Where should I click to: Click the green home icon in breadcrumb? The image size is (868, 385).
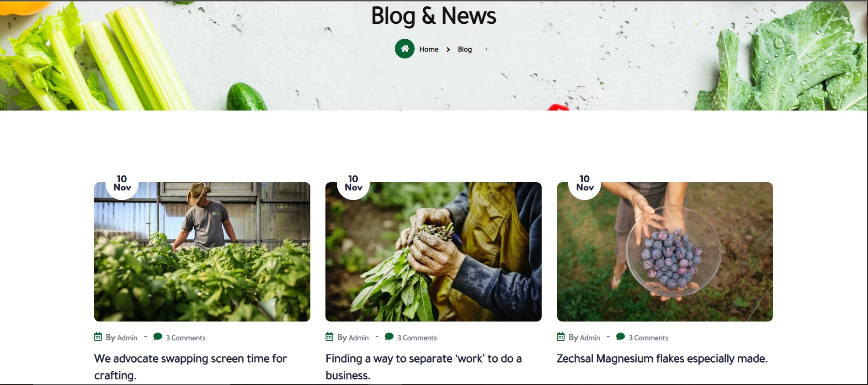pyautogui.click(x=405, y=49)
